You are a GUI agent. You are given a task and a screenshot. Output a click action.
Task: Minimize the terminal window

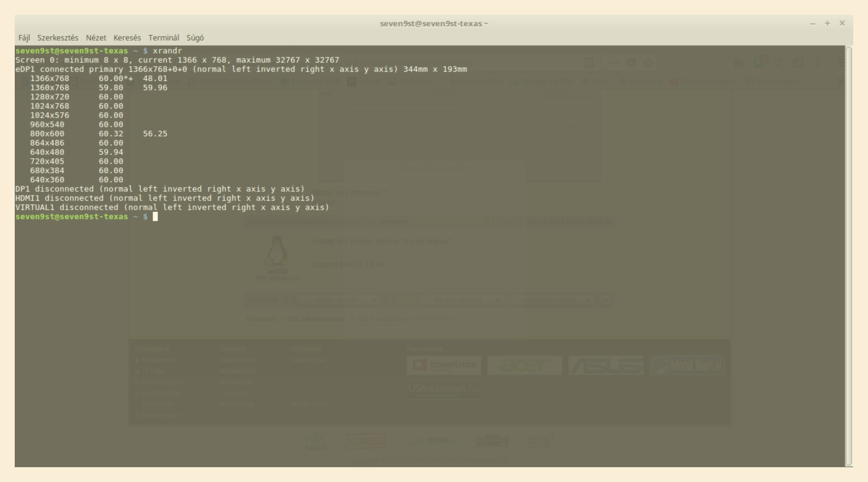(x=813, y=23)
